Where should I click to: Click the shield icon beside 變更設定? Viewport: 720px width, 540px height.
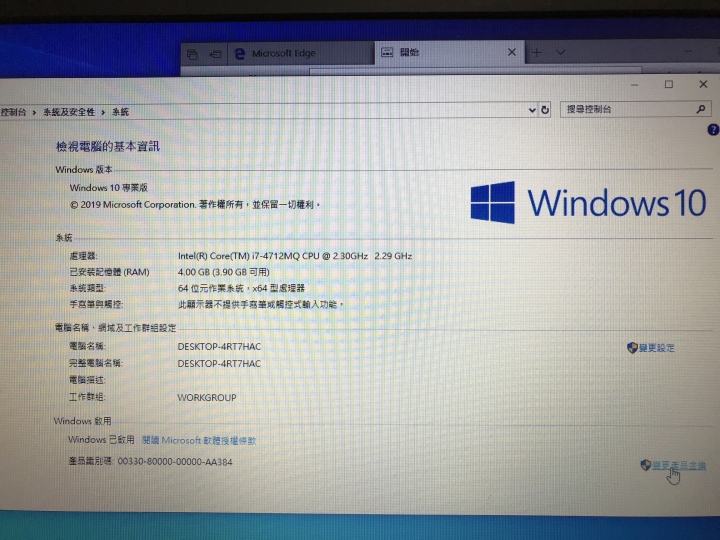point(632,348)
